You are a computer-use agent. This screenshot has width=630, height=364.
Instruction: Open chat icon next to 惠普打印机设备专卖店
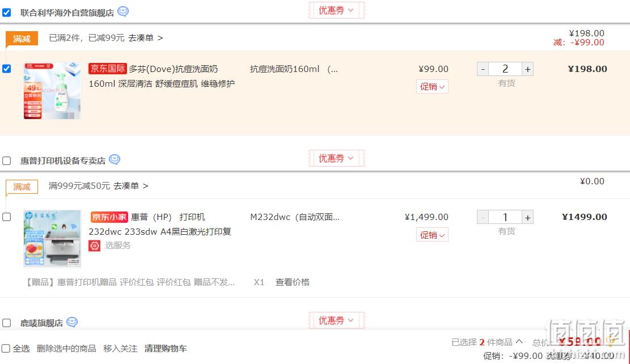point(115,159)
